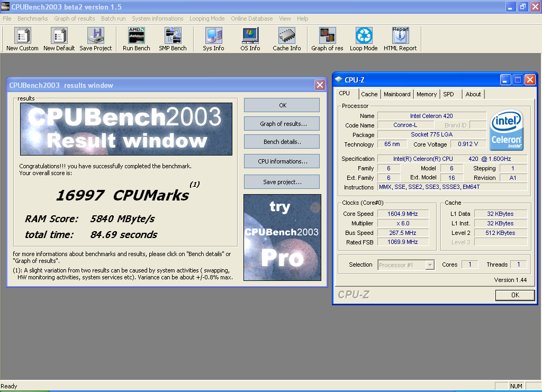Viewport: 542px width, 392px height.
Task: Click OK in the results window
Action: point(282,105)
